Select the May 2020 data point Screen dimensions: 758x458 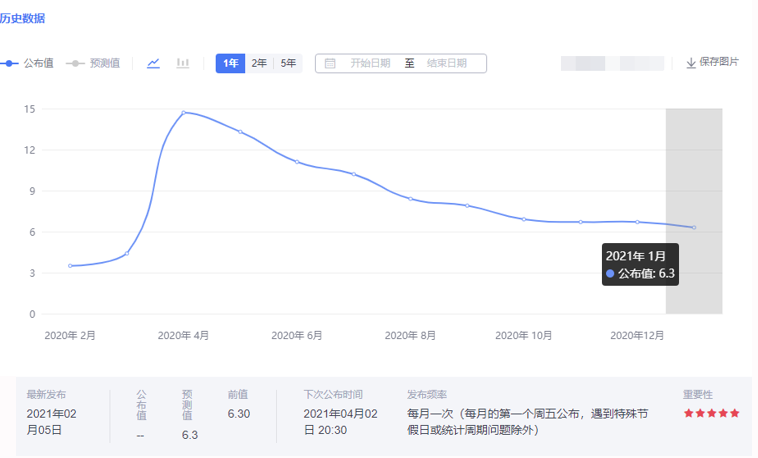(x=240, y=132)
